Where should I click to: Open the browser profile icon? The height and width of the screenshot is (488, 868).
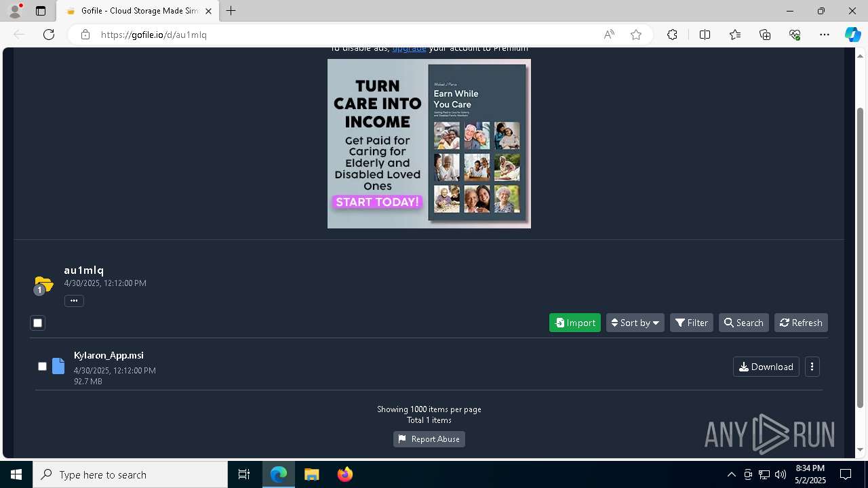pyautogui.click(x=15, y=11)
